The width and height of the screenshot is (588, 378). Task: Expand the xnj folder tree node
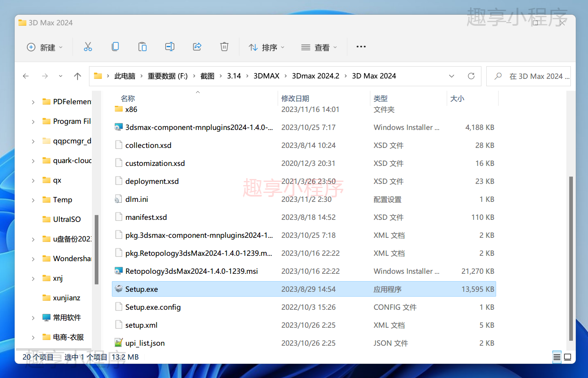tap(33, 278)
